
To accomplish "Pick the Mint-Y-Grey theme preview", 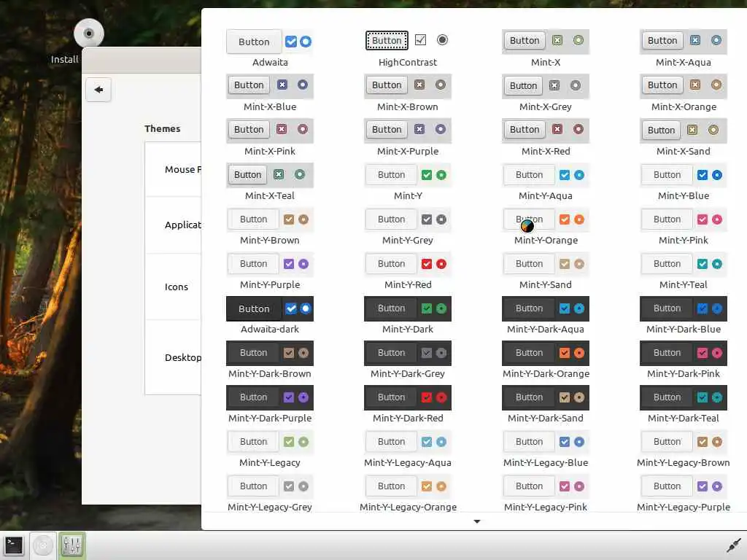I will 408,219.
